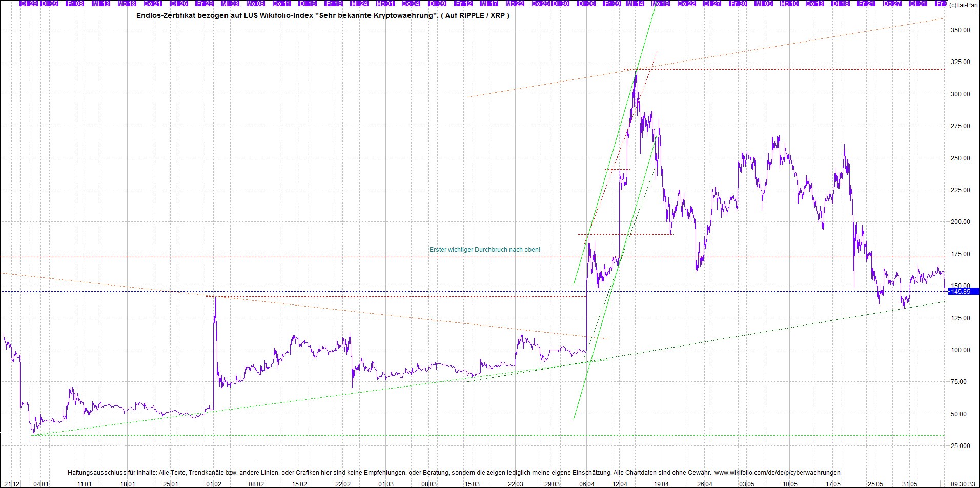Image resolution: width=980 pixels, height=488 pixels.
Task: Click the 'Mi 24' day marker at top
Action: coord(359,3)
